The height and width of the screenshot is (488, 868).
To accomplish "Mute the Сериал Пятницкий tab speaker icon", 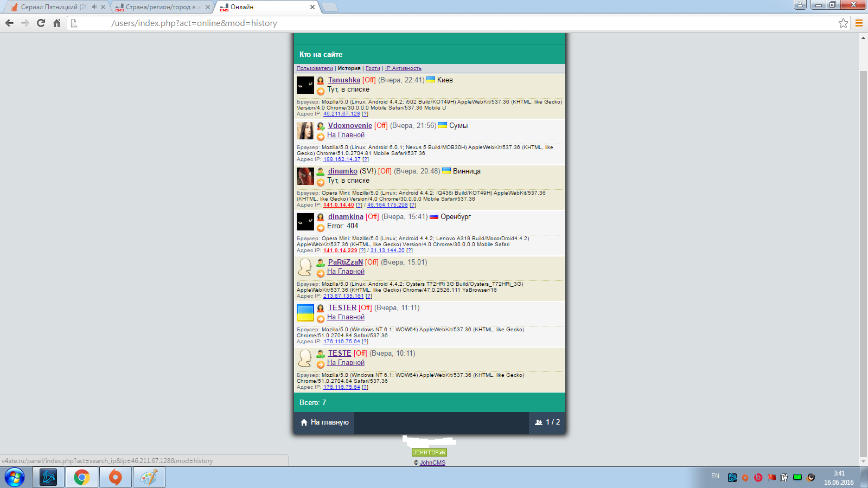I will 94,7.
